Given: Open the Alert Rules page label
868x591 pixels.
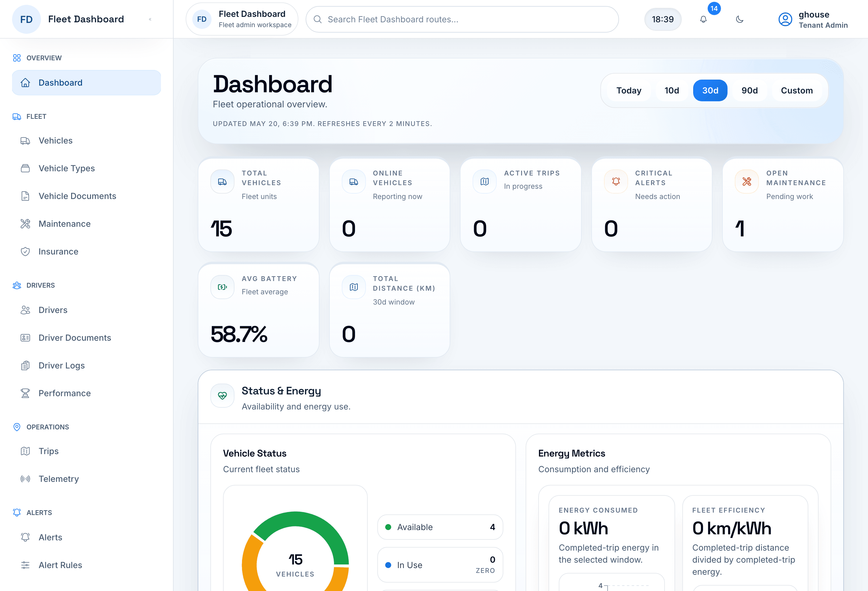Looking at the screenshot, I should tap(61, 565).
